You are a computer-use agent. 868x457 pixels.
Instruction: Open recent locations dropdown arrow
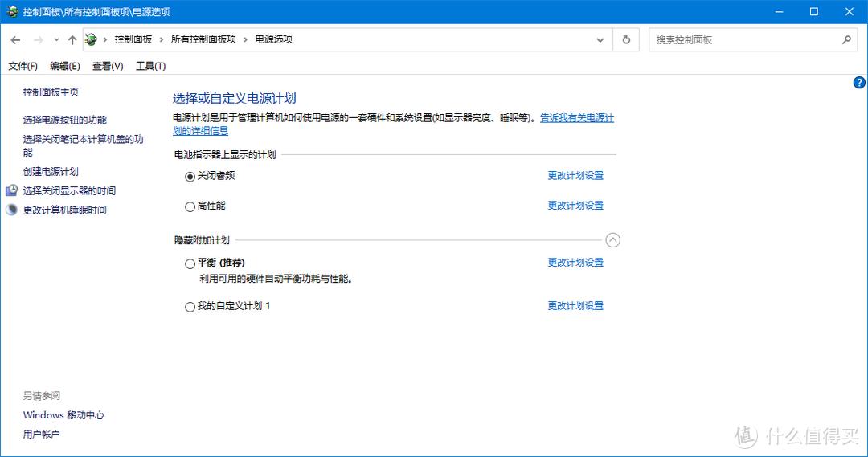pyautogui.click(x=56, y=40)
